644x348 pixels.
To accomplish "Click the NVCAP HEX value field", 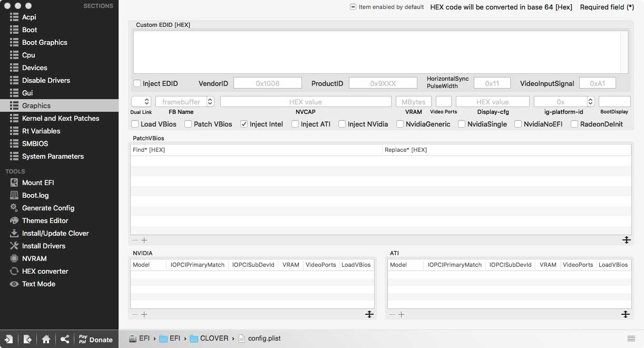I will coord(306,101).
